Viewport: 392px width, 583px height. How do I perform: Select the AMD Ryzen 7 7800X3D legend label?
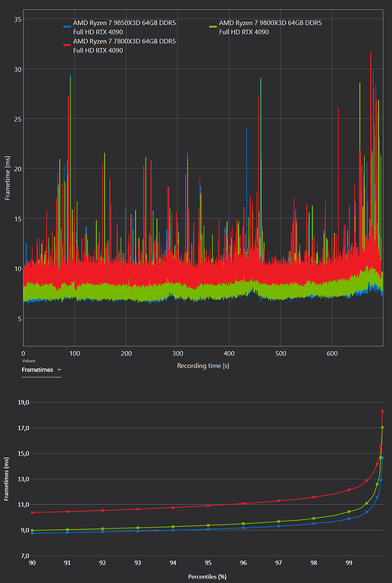point(124,45)
